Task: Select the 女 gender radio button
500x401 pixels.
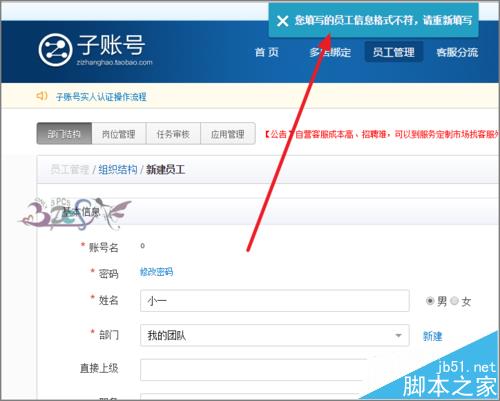Action: pos(454,301)
